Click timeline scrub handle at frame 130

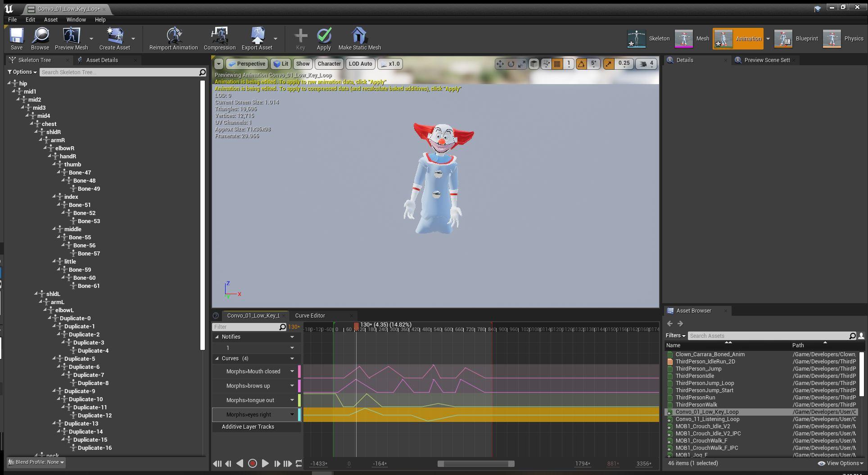356,326
